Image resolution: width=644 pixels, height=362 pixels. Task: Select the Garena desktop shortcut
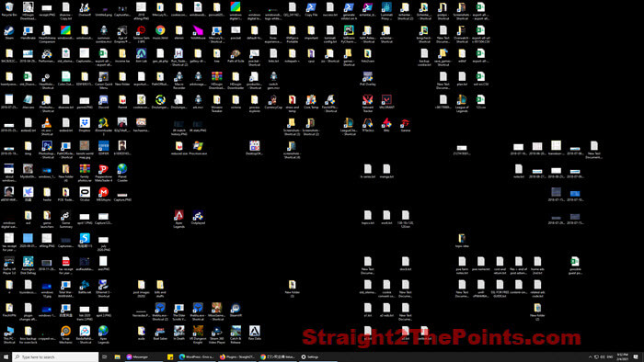point(406,125)
